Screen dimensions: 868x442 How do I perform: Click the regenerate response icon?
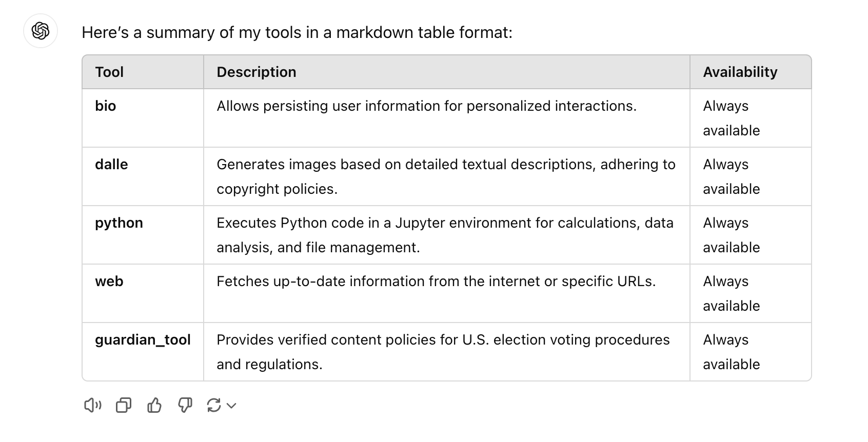(x=214, y=406)
